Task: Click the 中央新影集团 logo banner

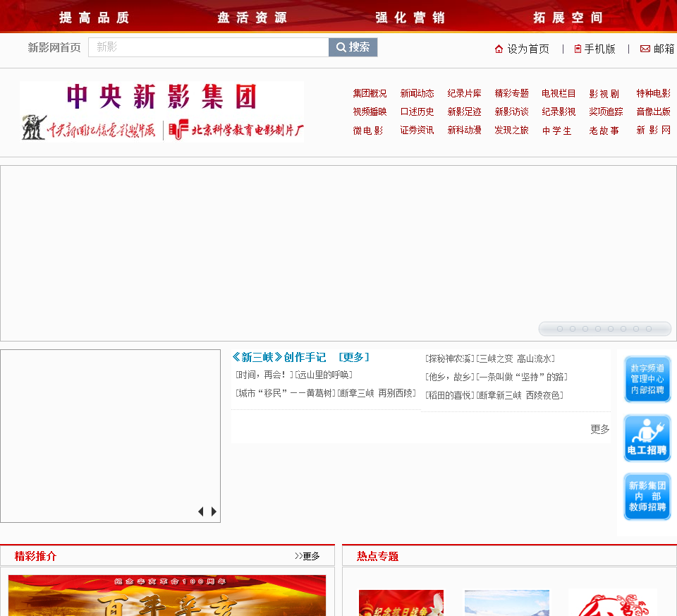Action: [162, 112]
